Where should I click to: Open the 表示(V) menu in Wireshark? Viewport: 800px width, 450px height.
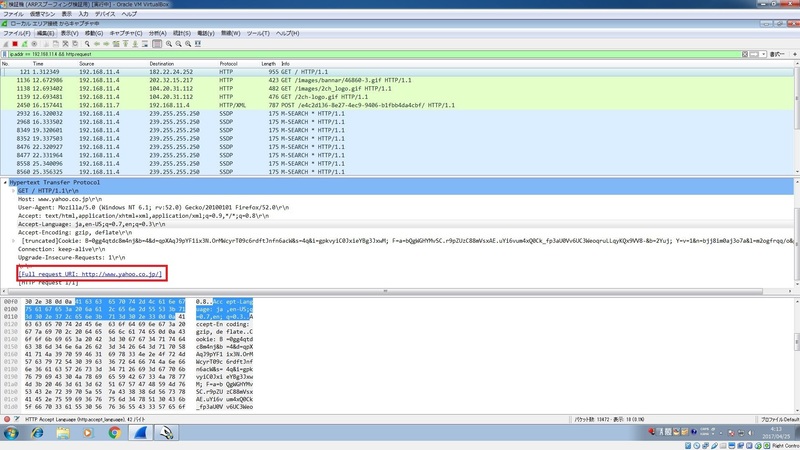coord(69,33)
